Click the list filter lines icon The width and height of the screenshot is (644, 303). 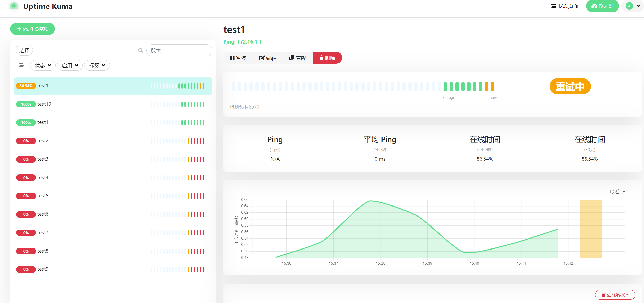[21, 65]
